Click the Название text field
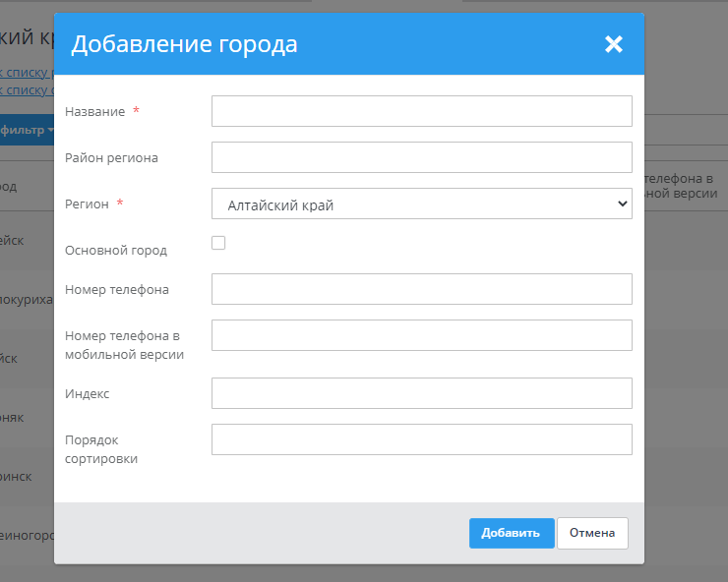 (421, 111)
